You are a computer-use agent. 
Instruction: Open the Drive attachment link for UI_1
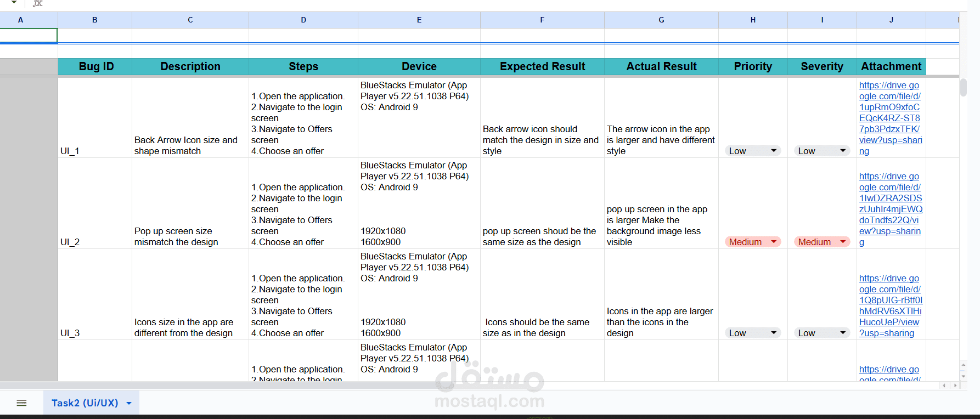click(891, 118)
